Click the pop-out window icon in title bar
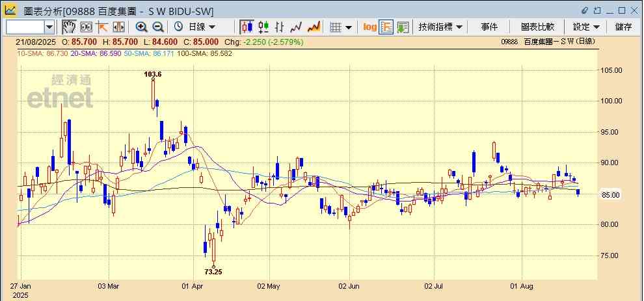 [598, 10]
